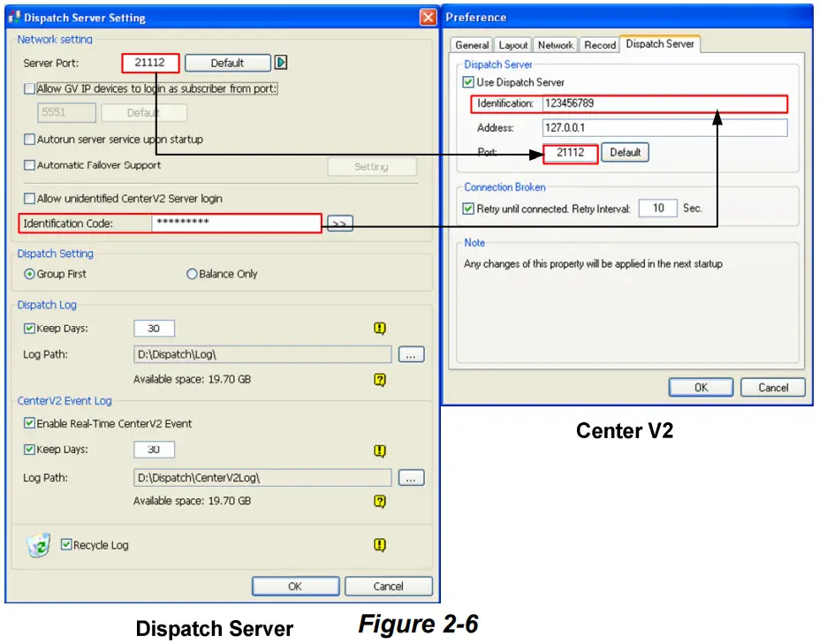Select the Balance Only radio button
The width and height of the screenshot is (819, 644).
[192, 274]
